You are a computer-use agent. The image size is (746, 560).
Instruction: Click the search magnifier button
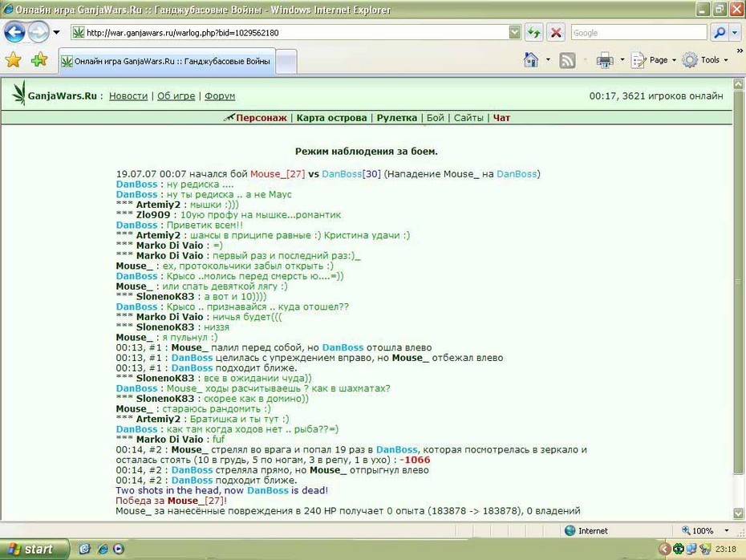click(x=720, y=32)
